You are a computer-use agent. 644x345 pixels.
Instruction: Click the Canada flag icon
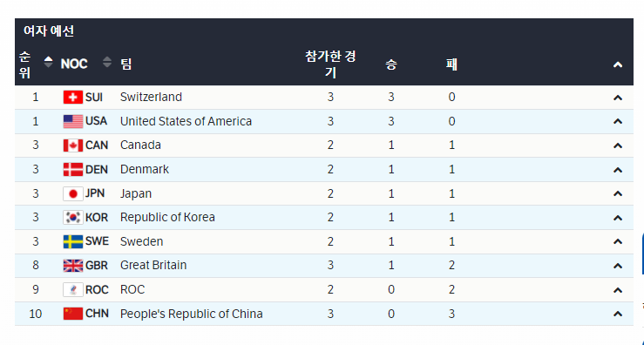pos(73,145)
